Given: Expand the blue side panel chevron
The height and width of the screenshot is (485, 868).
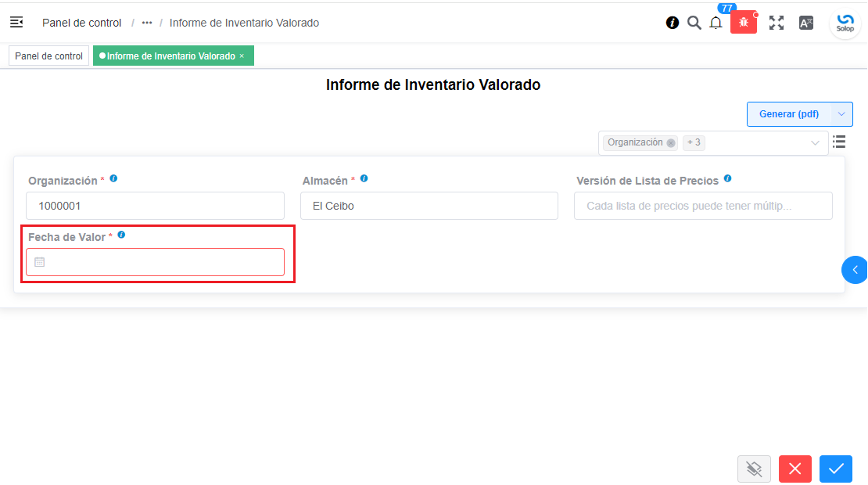Looking at the screenshot, I should tap(855, 270).
